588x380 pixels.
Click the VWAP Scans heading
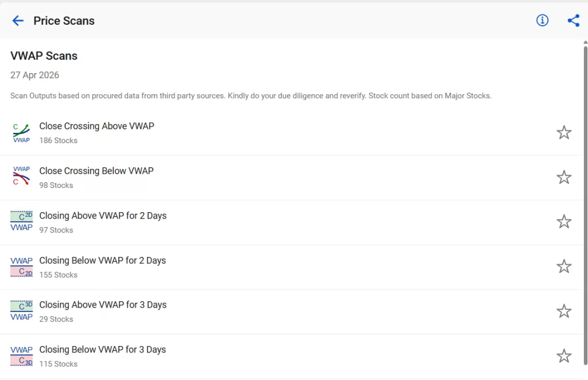point(44,56)
